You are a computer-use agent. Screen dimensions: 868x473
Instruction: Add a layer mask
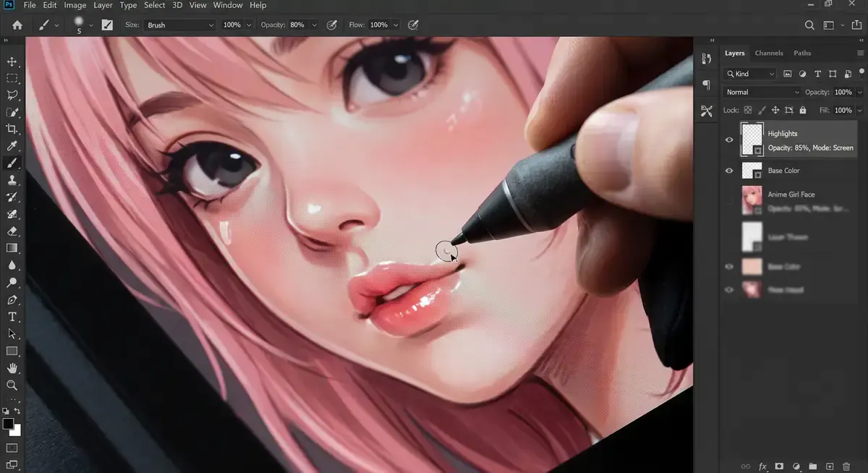pyautogui.click(x=780, y=466)
